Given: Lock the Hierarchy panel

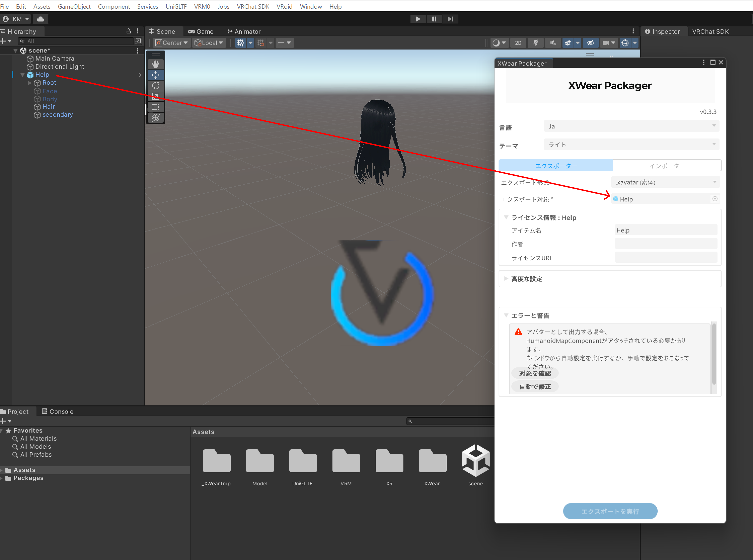Looking at the screenshot, I should point(129,31).
